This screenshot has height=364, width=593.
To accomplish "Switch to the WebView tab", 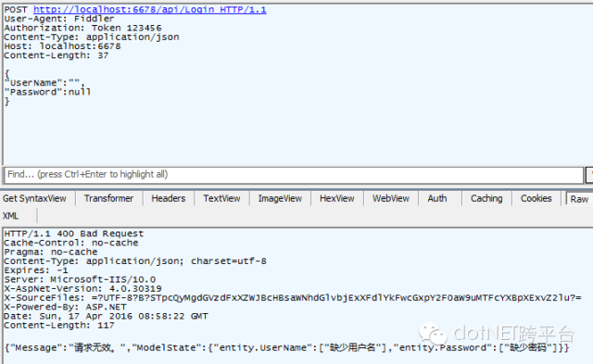I will 391,198.
